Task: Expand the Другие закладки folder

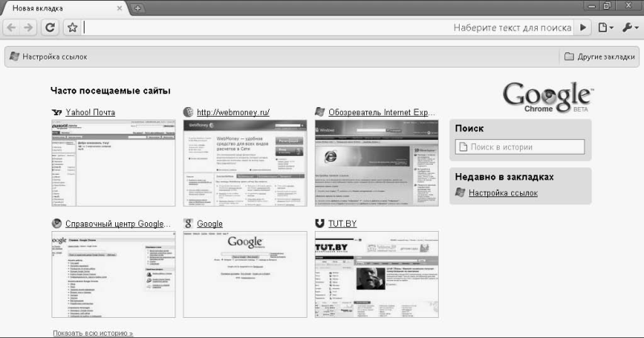Action: click(x=599, y=57)
